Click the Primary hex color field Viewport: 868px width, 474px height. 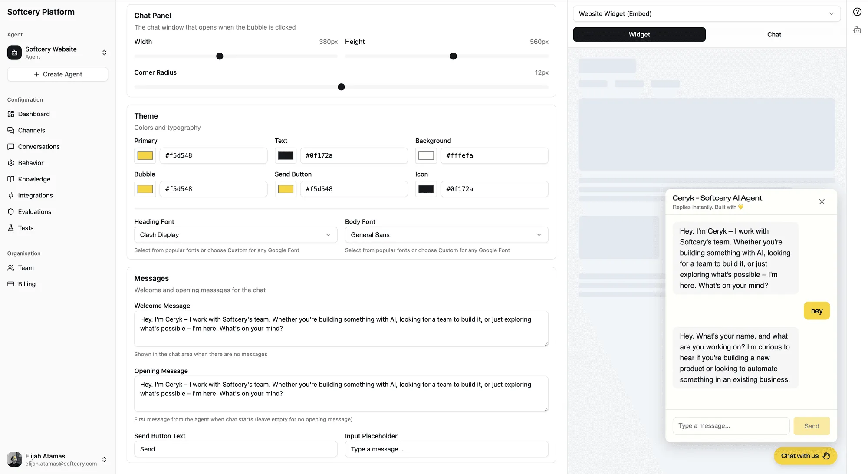[214, 155]
